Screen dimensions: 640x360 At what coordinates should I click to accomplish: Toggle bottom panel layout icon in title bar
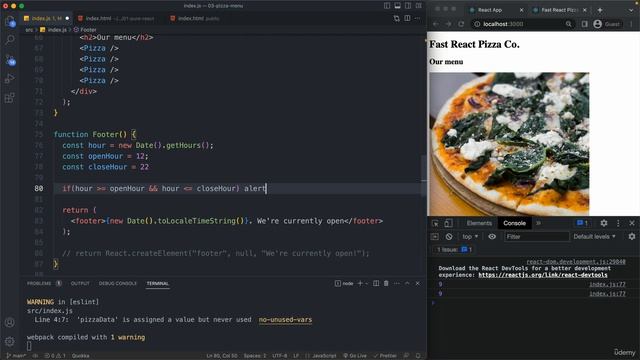point(398,6)
